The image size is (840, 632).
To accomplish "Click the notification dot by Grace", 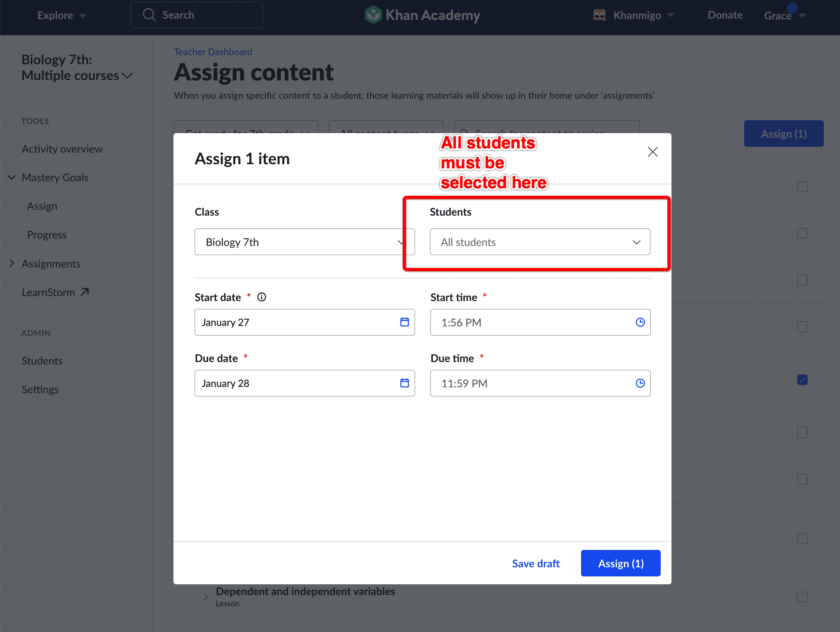I will click(x=792, y=8).
